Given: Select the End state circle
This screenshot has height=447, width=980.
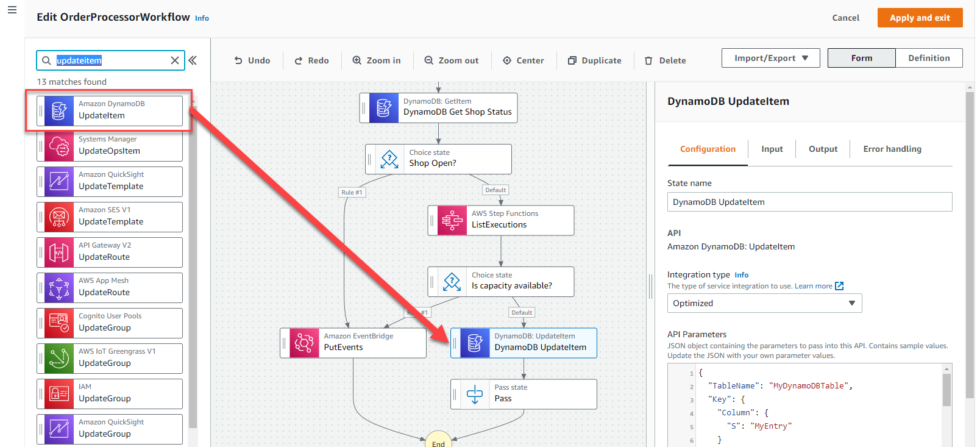Looking at the screenshot, I should coord(438,439).
